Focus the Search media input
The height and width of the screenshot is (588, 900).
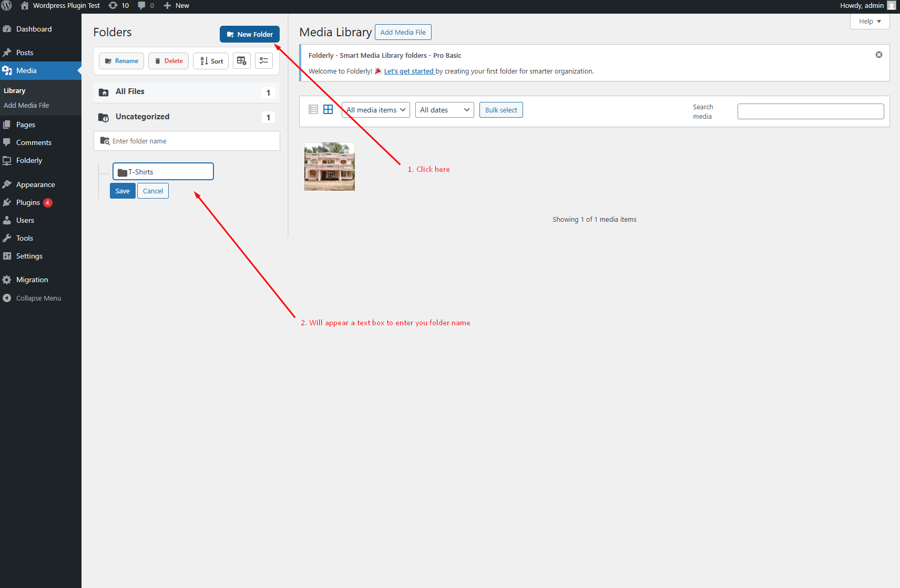click(811, 111)
